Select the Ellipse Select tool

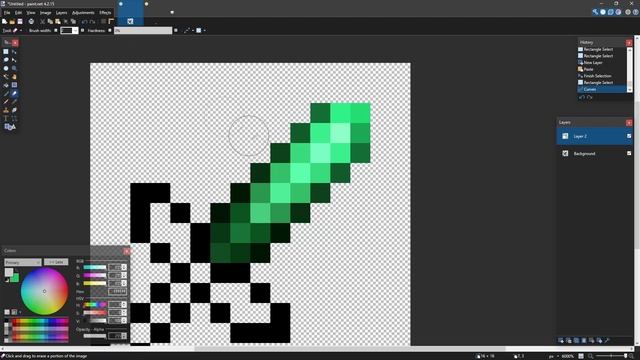coord(6,68)
